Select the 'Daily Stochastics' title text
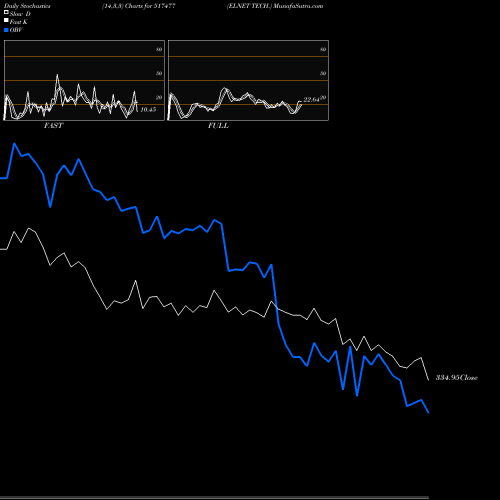Viewport: 500px width, 500px height. point(27,6)
